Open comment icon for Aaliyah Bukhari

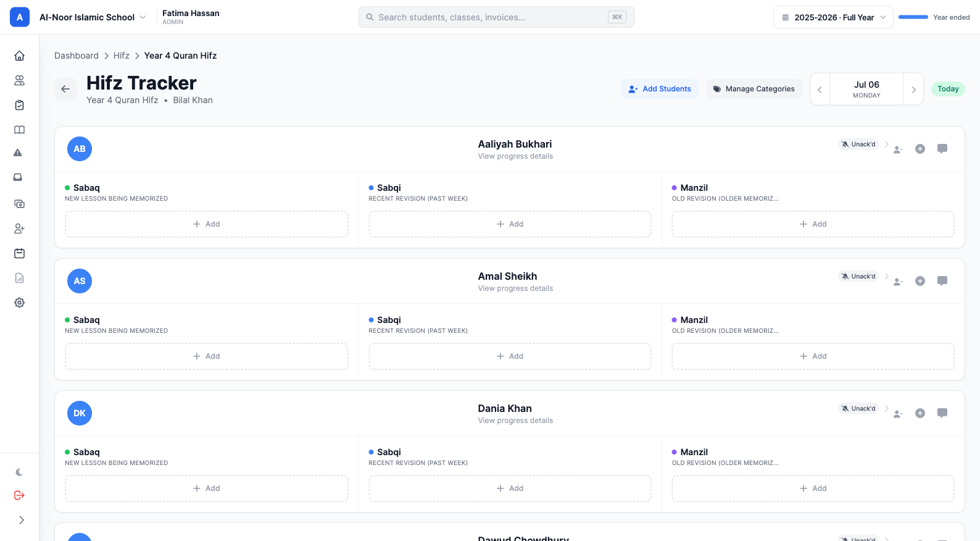click(x=942, y=149)
